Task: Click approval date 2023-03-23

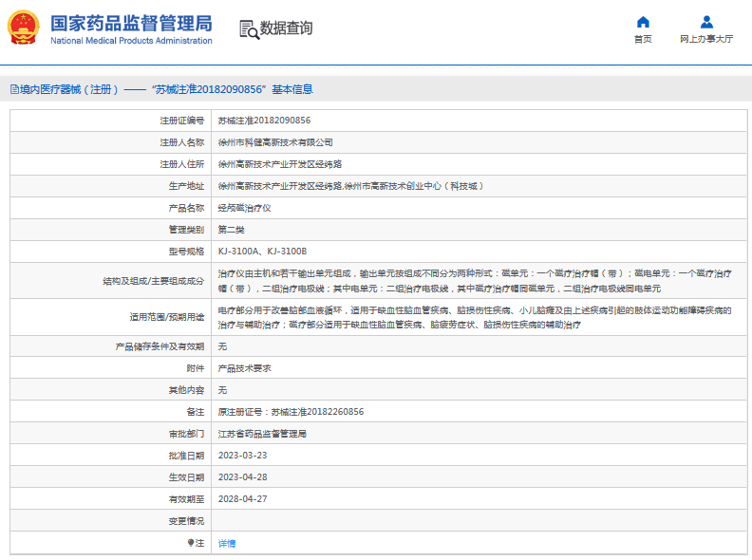Action: click(x=243, y=456)
